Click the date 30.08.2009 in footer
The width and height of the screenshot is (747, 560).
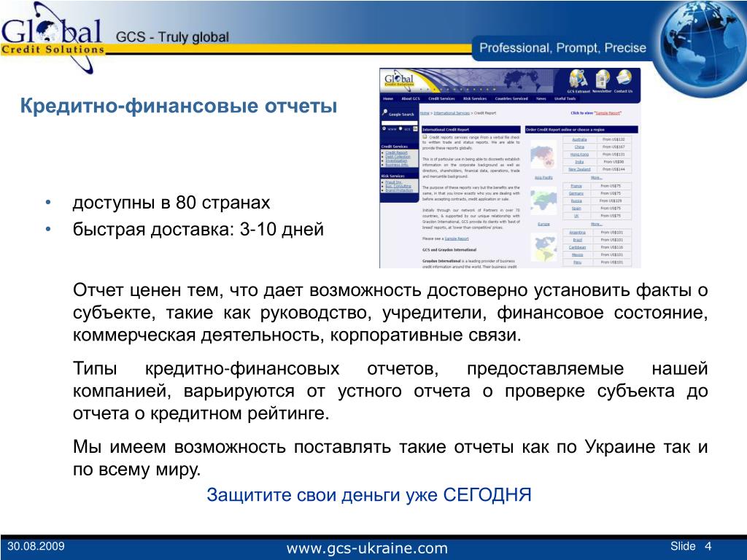pyautogui.click(x=36, y=546)
